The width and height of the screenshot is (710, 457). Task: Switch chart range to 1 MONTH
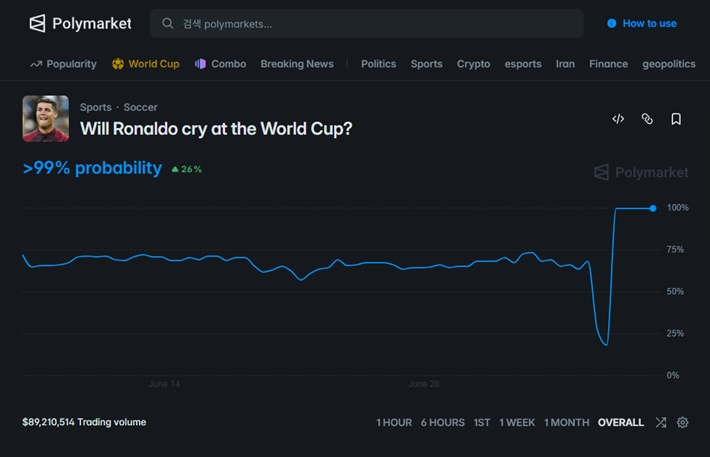click(x=566, y=422)
